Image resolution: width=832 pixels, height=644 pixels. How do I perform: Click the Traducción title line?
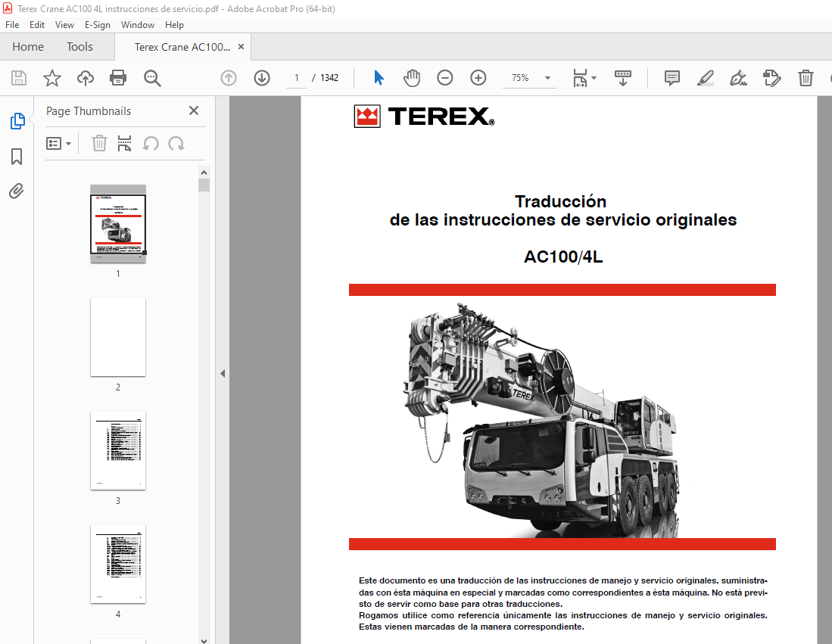[560, 201]
